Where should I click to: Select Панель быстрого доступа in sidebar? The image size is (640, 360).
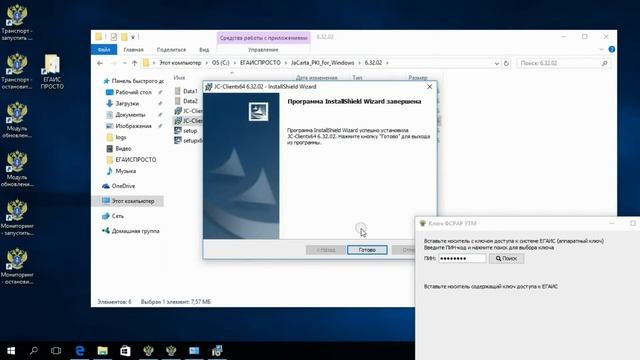[133, 81]
